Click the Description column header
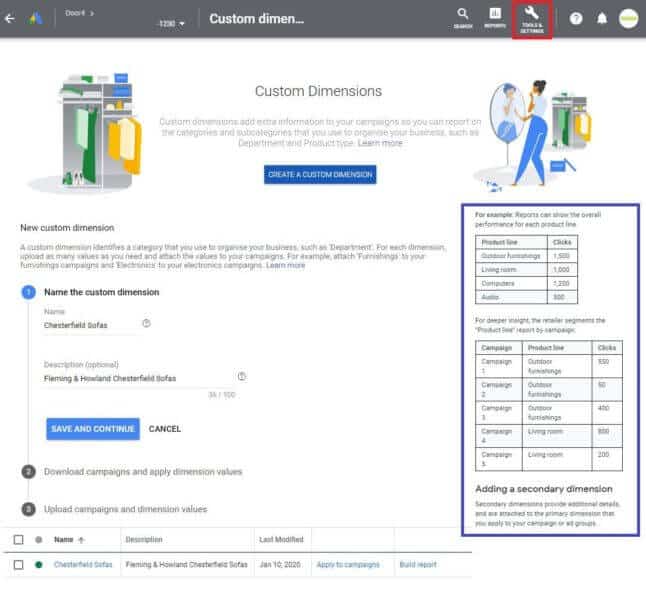Screen dimensions: 646x600 pyautogui.click(x=144, y=539)
